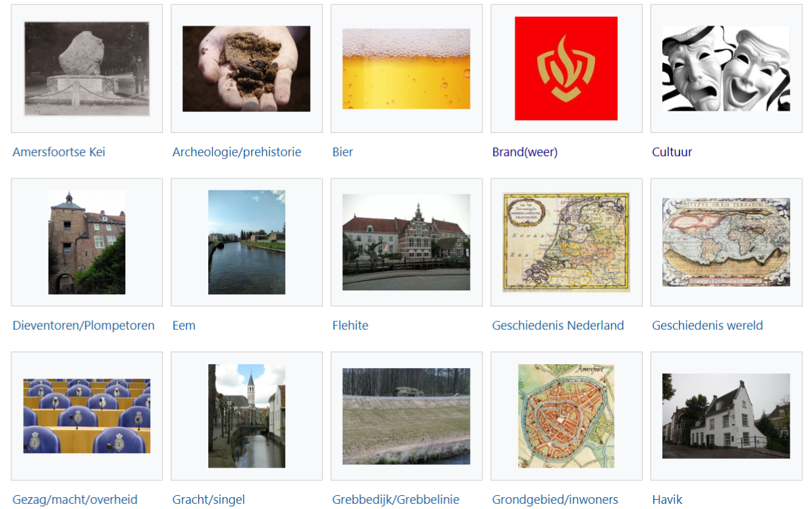This screenshot has width=812, height=509.
Task: Select the beer glass picture
Action: tap(406, 68)
